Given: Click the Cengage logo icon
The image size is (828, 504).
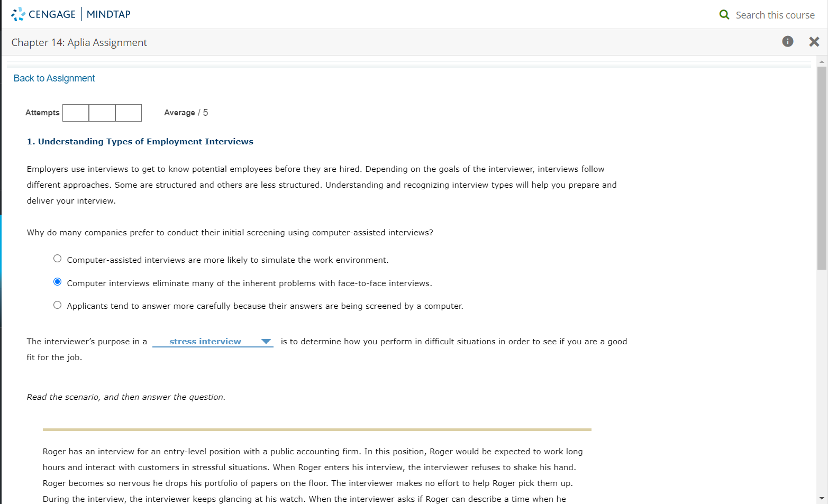Looking at the screenshot, I should point(17,14).
